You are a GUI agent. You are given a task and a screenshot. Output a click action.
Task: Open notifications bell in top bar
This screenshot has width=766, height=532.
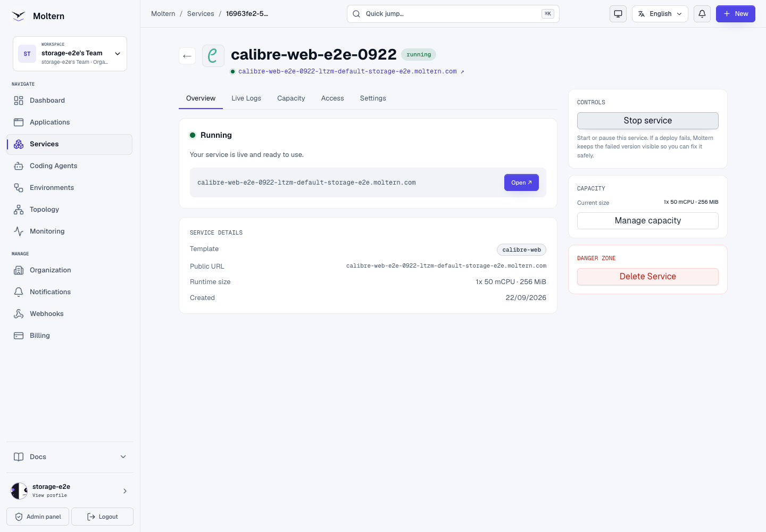tap(702, 14)
